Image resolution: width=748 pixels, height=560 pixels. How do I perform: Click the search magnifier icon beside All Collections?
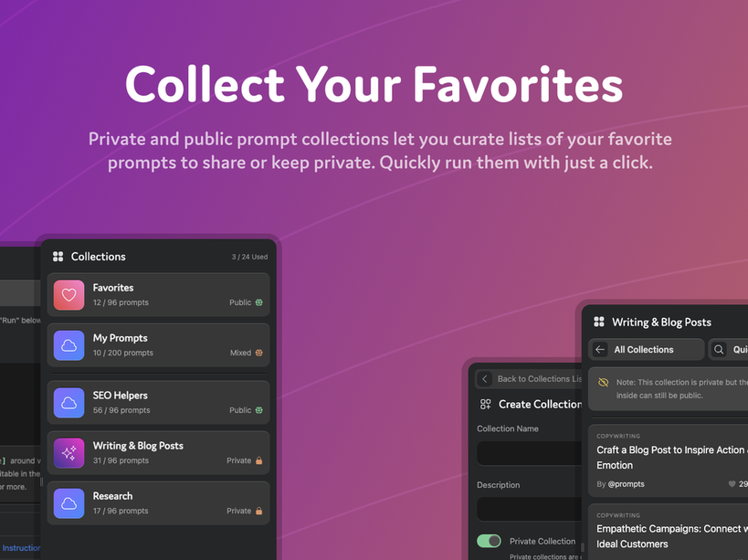pos(719,350)
